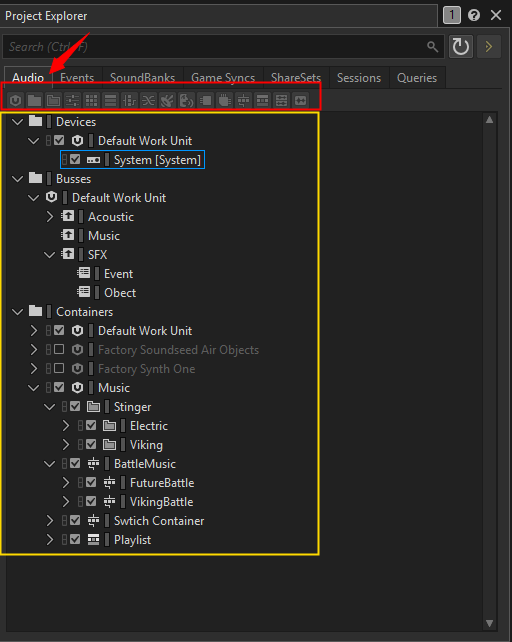Click the yellow arrow button beside the refresh icon
Image resolution: width=512 pixels, height=642 pixels.
tap(489, 47)
